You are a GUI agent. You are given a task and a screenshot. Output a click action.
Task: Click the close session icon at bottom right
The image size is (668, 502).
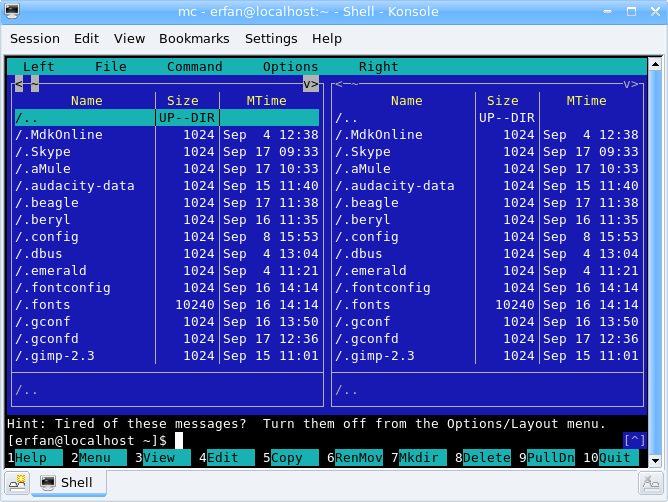click(x=653, y=483)
